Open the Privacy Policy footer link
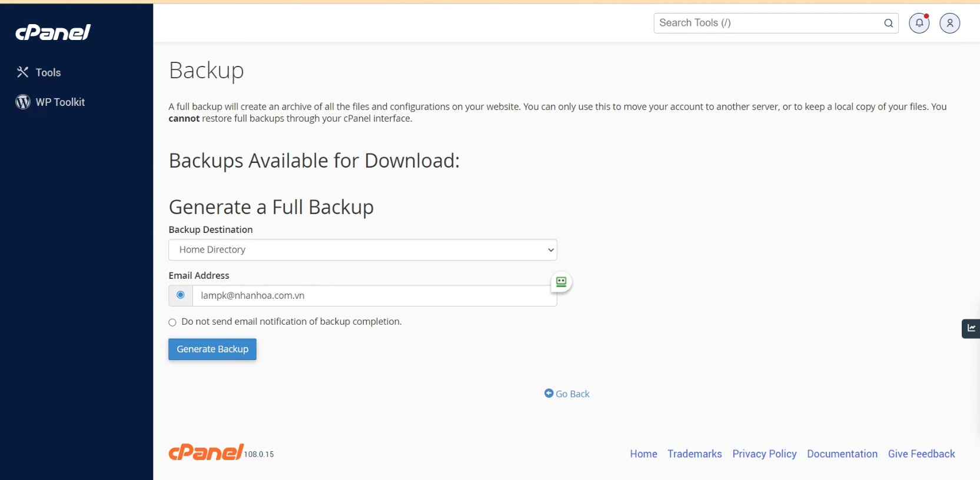 pyautogui.click(x=765, y=454)
